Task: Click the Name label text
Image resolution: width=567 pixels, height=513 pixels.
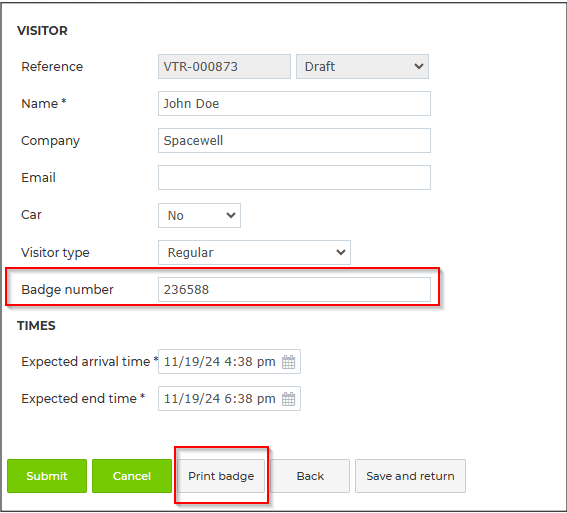Action: 43,104
